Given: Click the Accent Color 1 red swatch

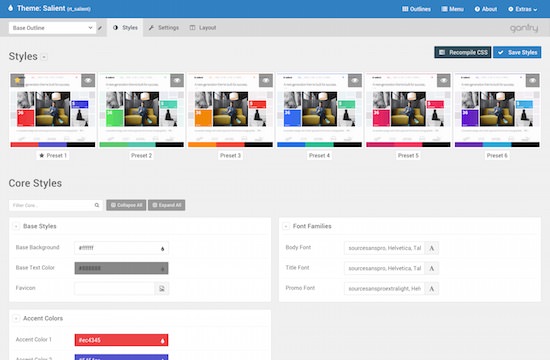Looking at the screenshot, I should [x=121, y=340].
